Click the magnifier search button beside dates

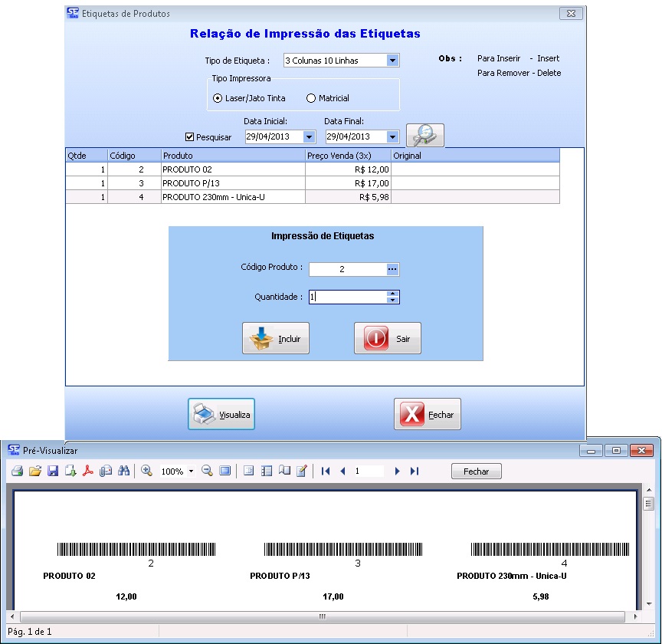[x=424, y=136]
